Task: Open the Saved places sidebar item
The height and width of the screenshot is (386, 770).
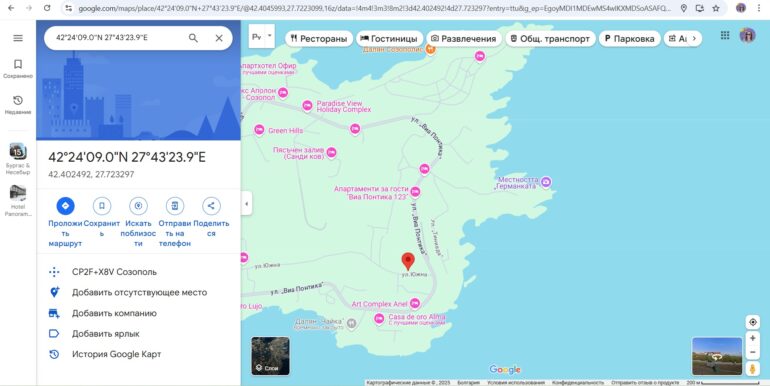Action: click(x=18, y=69)
